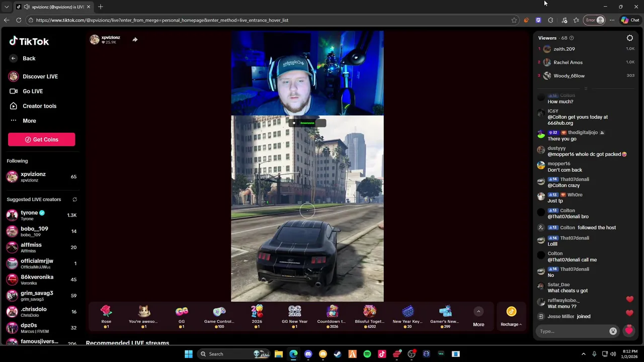This screenshot has width=644, height=362.
Task: Open a new browser tab
Action: point(101,7)
